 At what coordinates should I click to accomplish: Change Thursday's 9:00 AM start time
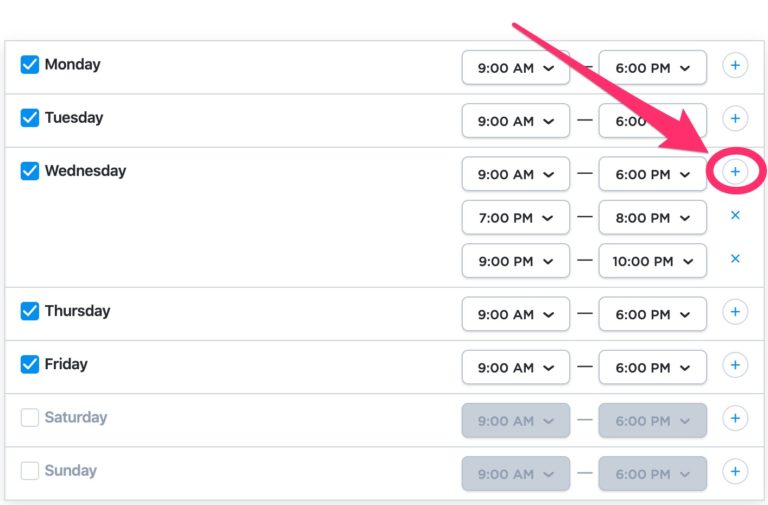click(515, 314)
